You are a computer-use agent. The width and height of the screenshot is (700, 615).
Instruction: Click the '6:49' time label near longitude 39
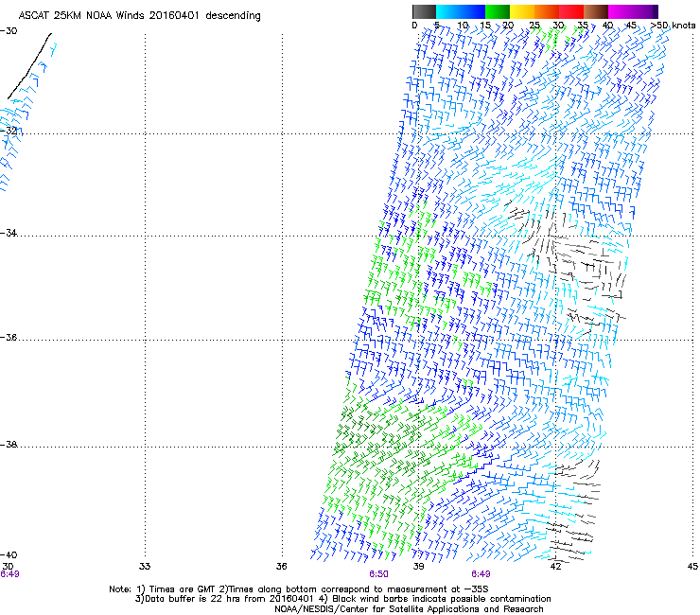[481, 574]
